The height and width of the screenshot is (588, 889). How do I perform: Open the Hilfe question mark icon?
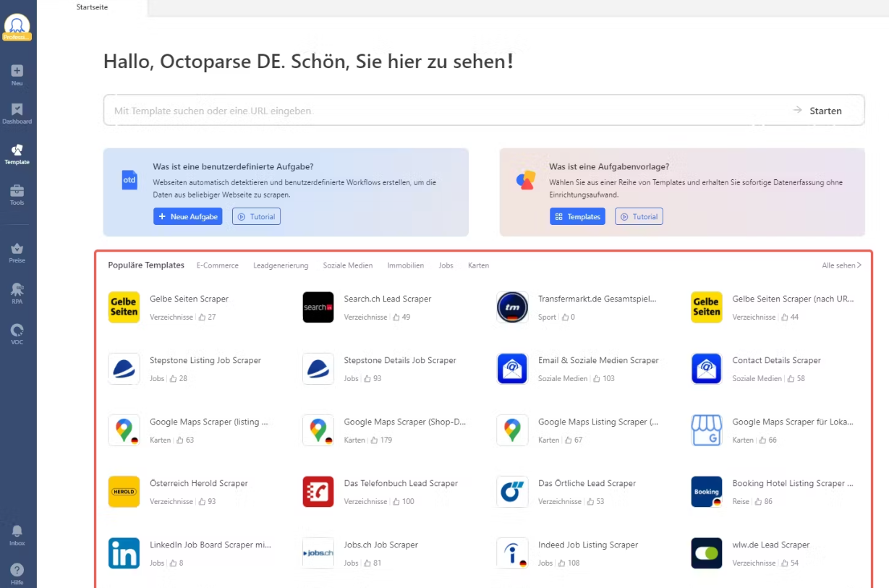click(17, 570)
